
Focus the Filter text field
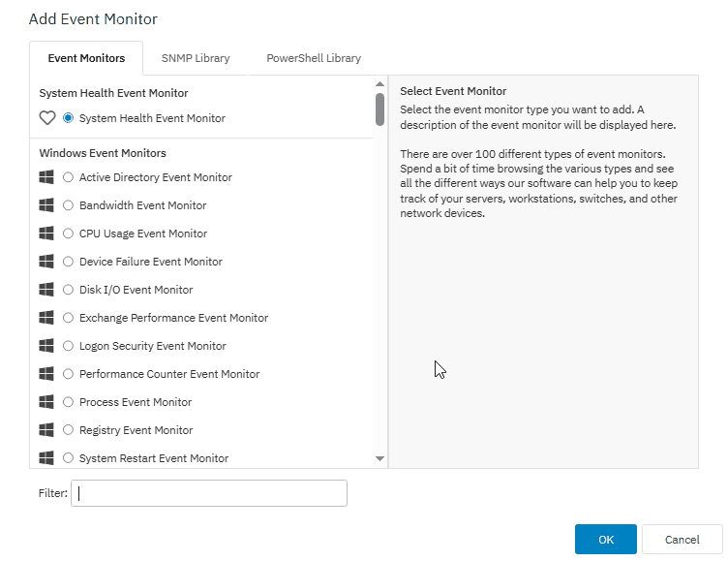coord(208,493)
